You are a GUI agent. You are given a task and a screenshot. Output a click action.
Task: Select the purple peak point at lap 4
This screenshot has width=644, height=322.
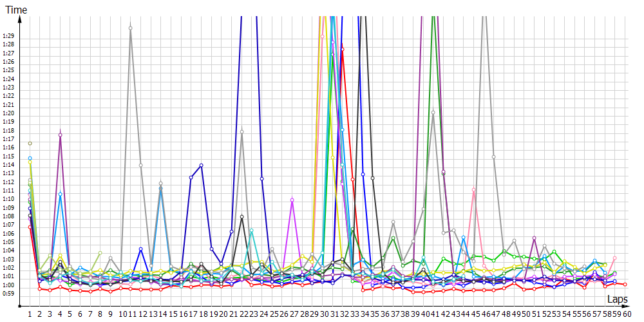pos(60,135)
